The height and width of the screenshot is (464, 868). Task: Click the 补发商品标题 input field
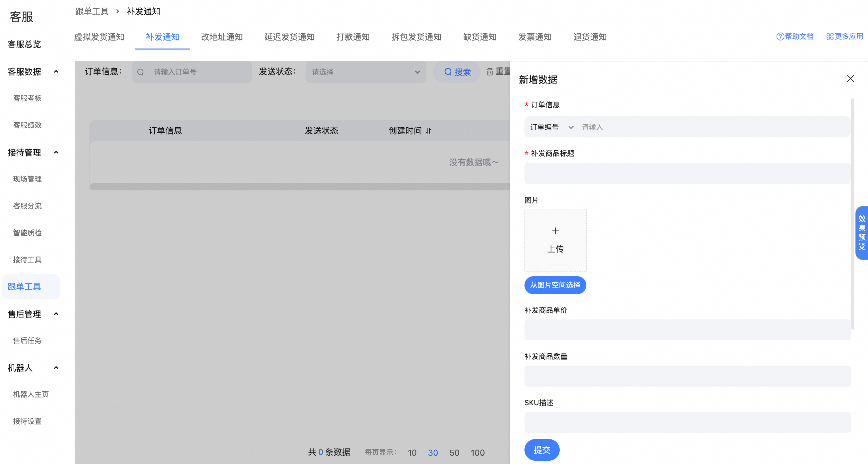687,174
